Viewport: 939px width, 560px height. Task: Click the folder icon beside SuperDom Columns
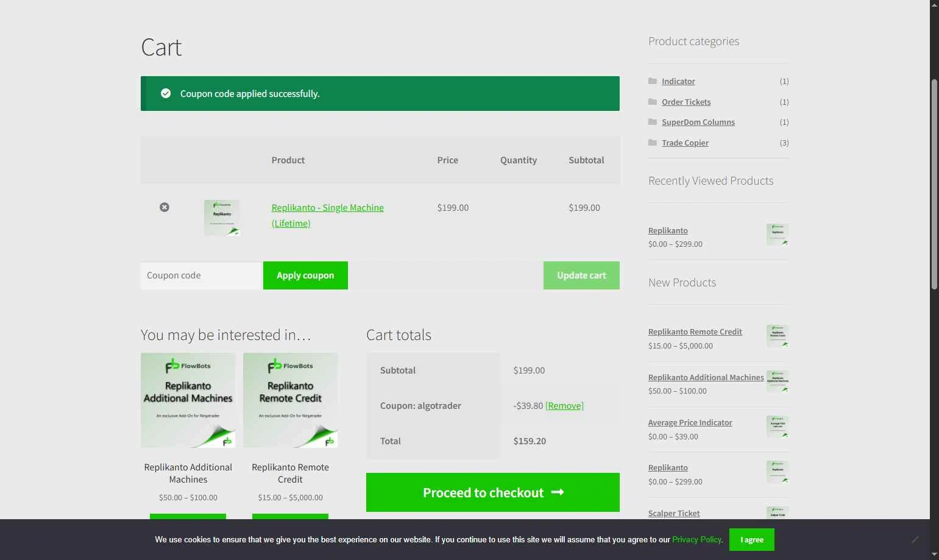(653, 122)
